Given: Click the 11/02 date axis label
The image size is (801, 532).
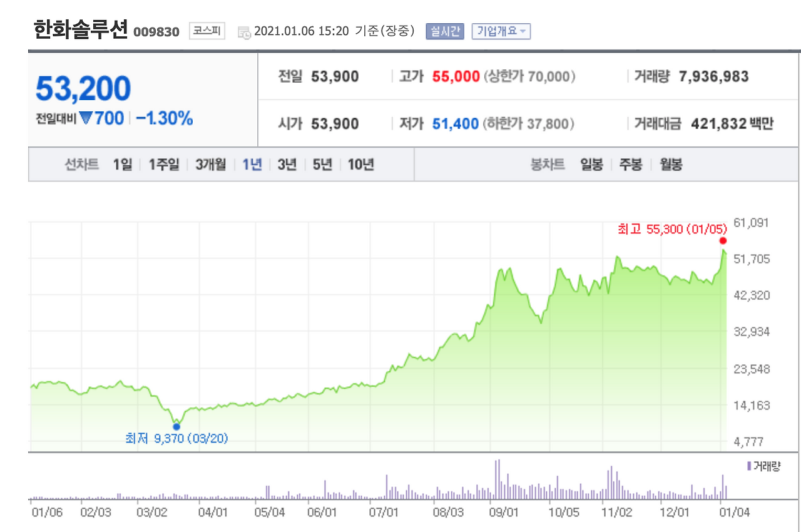Looking at the screenshot, I should (617, 512).
